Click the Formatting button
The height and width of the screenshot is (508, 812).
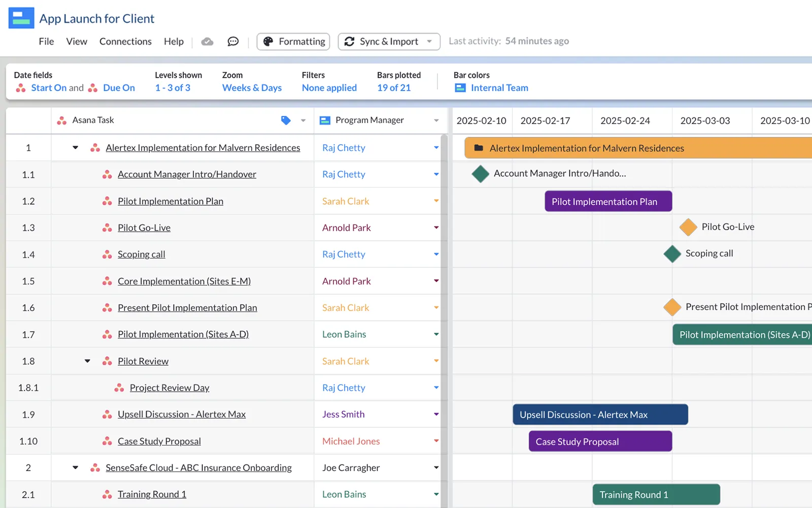(x=293, y=42)
